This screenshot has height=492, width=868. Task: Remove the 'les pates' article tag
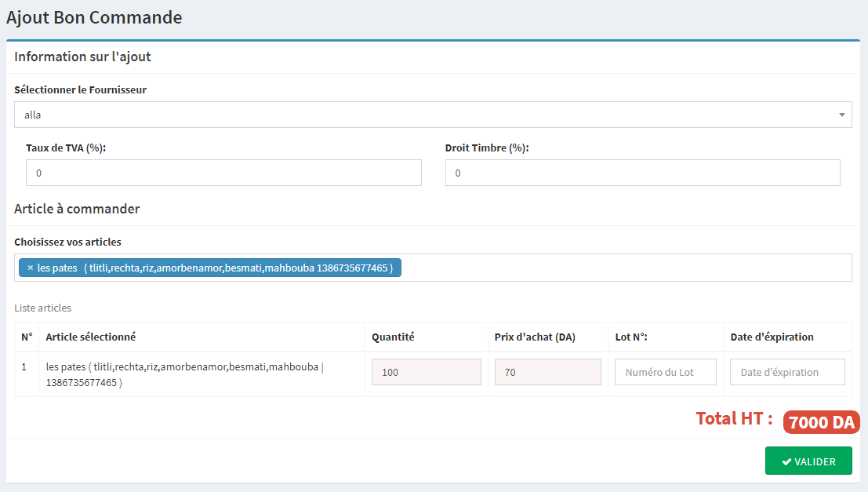30,268
